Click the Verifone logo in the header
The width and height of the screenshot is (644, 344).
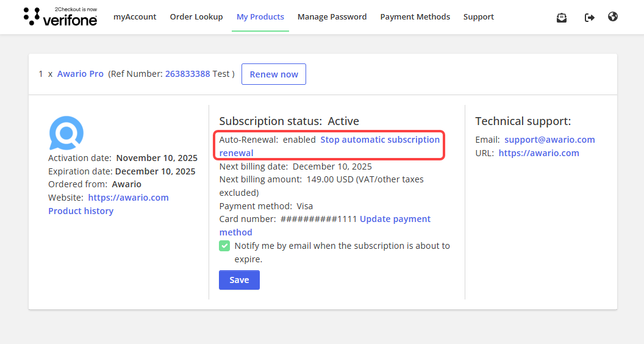(x=60, y=17)
